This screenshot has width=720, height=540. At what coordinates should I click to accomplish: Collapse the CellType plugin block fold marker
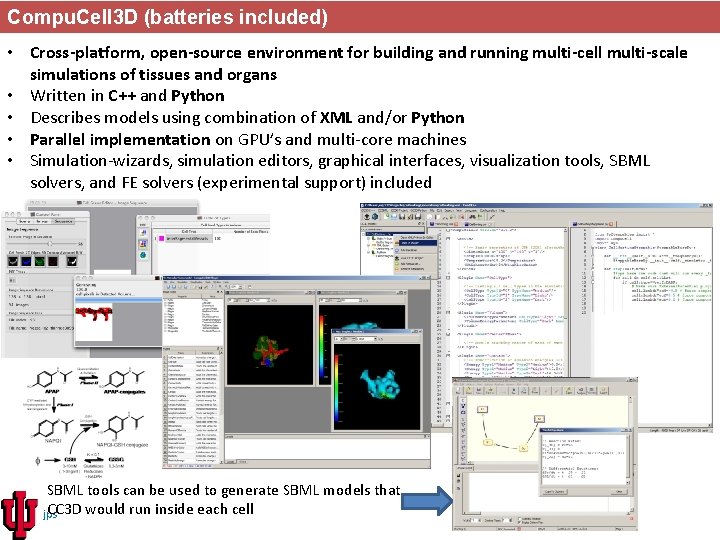tap(448, 278)
